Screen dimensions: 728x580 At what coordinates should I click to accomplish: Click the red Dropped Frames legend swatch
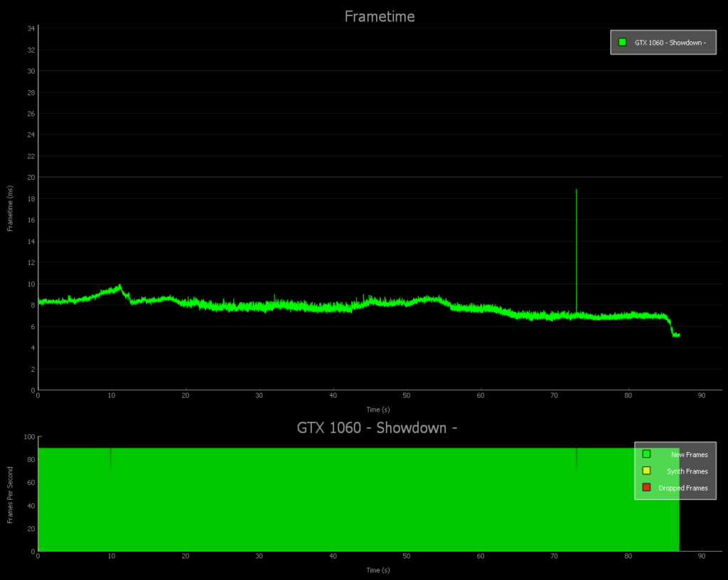[x=646, y=488]
